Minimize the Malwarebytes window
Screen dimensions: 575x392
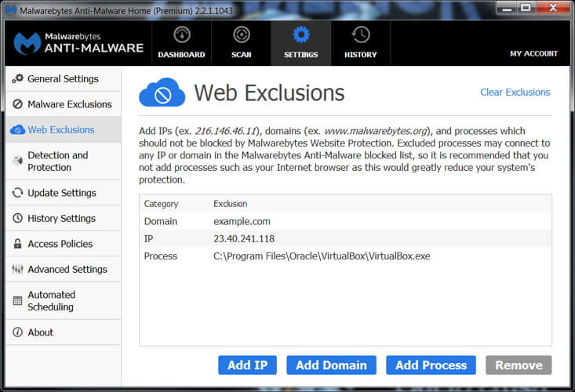[508, 8]
